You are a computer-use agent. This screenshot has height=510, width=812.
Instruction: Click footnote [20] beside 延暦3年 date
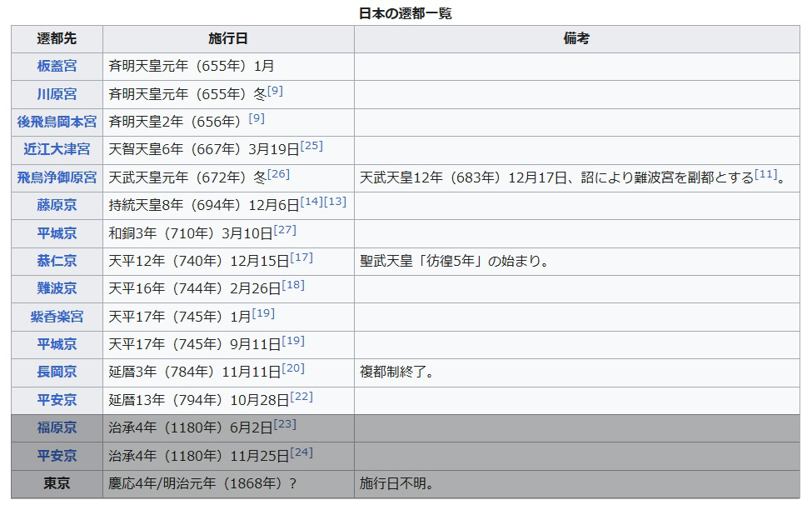293,368
